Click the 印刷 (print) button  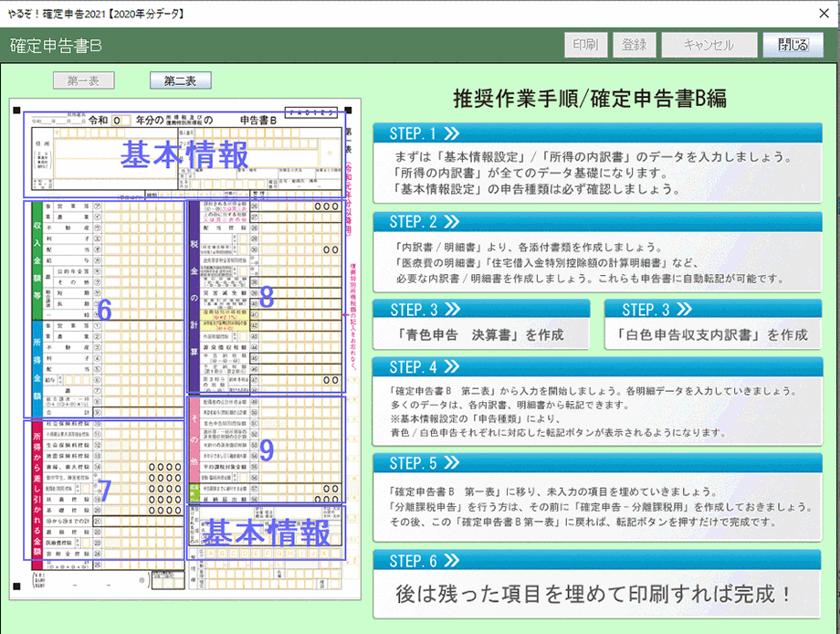tap(585, 45)
